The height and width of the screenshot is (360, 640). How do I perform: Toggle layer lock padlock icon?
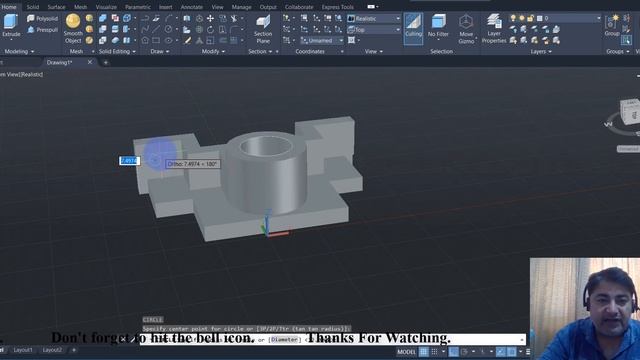point(530,18)
